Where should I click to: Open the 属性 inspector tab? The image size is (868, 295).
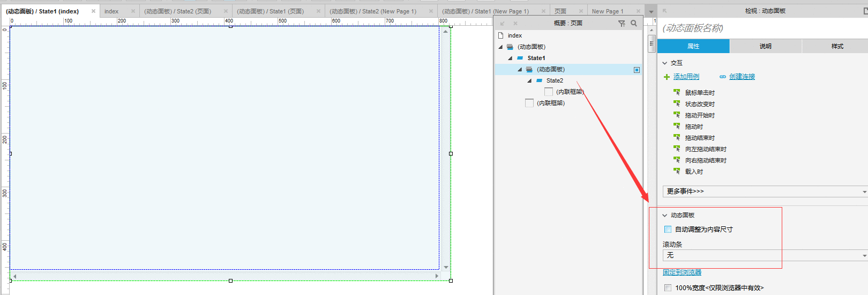click(693, 46)
